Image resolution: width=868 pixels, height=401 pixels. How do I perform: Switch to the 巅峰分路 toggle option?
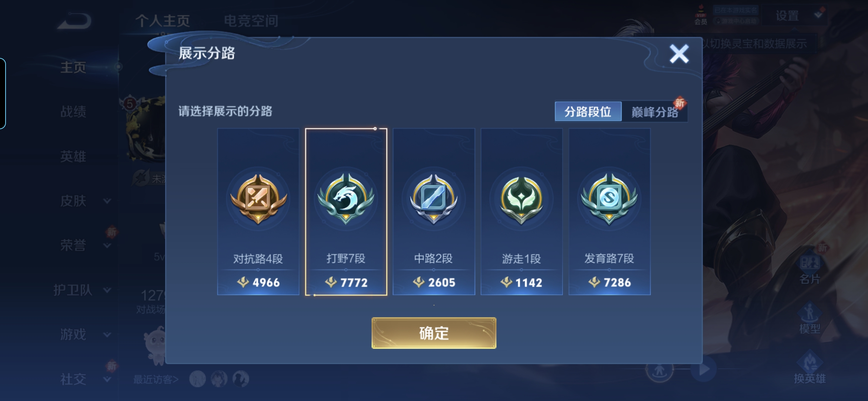point(655,111)
